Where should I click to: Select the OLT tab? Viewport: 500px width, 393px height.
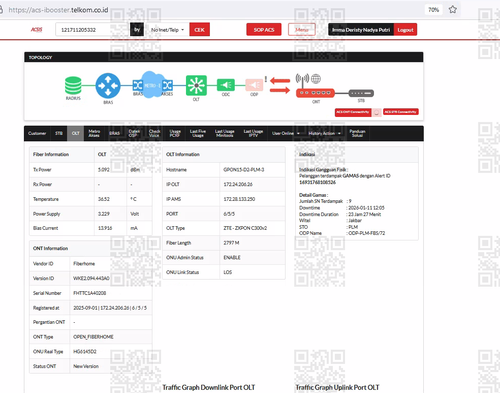coord(76,133)
